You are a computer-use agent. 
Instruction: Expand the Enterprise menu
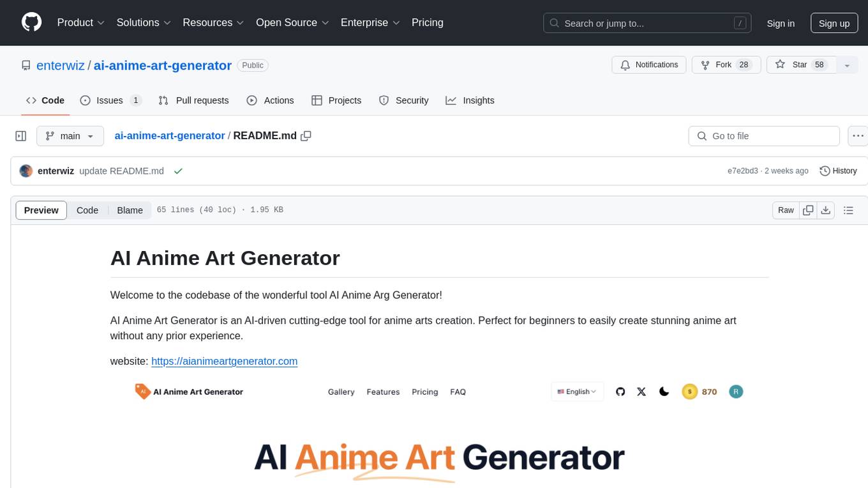pyautogui.click(x=370, y=22)
